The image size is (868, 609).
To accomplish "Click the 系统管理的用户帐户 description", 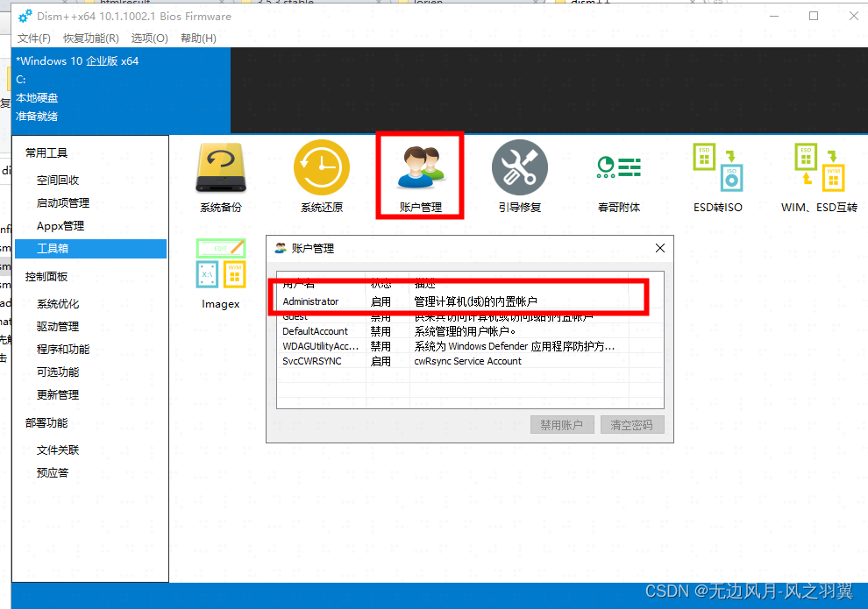I will coord(465,331).
